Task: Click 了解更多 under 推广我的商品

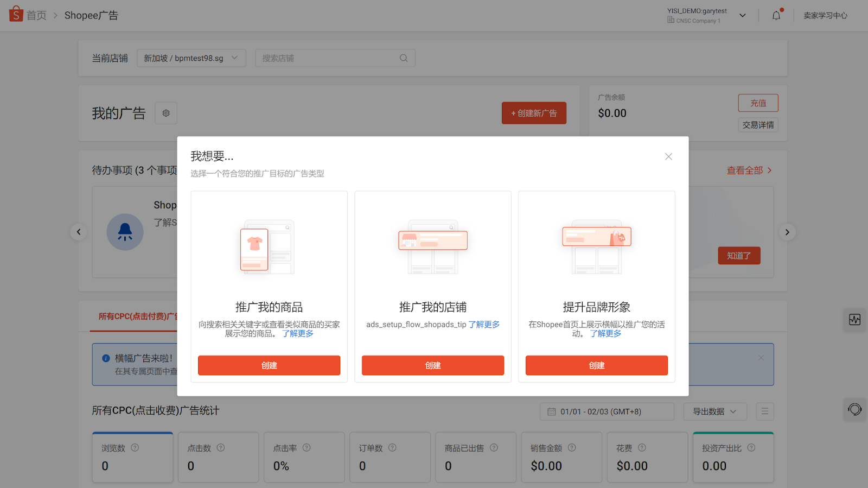Action: click(298, 333)
